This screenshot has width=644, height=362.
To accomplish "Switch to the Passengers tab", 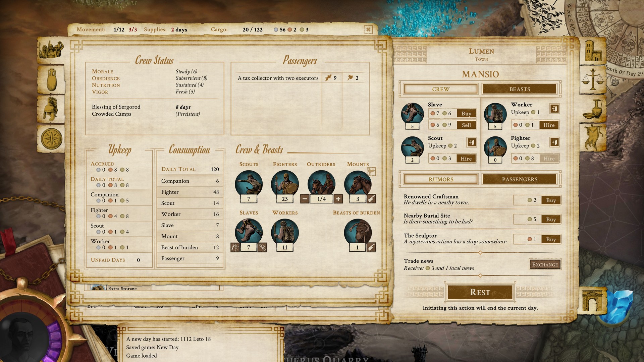I will click(x=519, y=179).
